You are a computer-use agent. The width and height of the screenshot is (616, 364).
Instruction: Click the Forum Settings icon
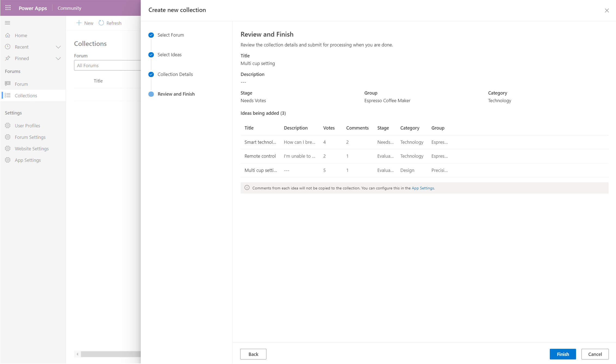click(x=7, y=137)
